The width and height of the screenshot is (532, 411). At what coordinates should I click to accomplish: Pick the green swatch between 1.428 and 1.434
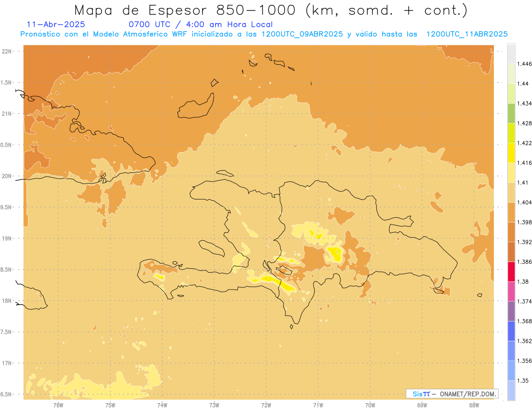coord(511,113)
